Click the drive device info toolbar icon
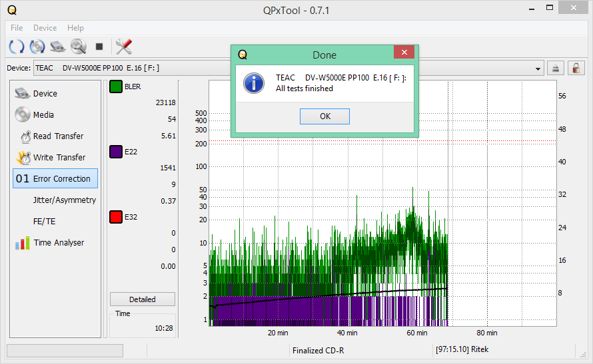 point(57,47)
